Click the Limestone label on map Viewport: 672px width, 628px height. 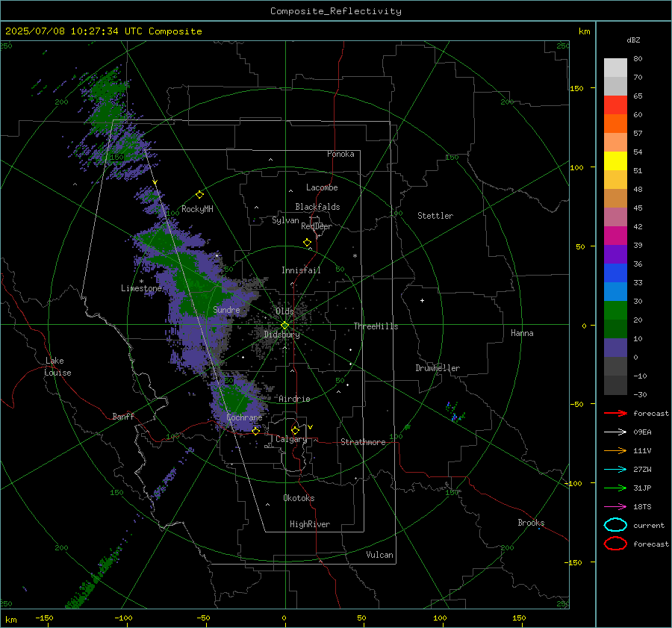(141, 288)
